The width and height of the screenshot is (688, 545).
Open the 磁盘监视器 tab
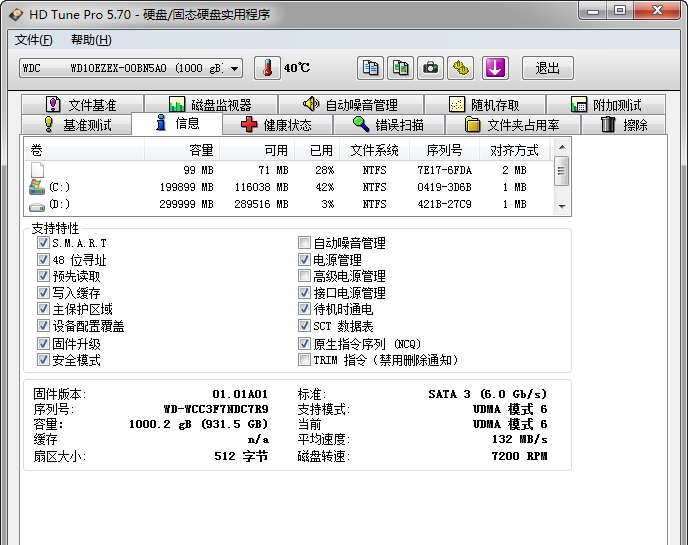210,105
